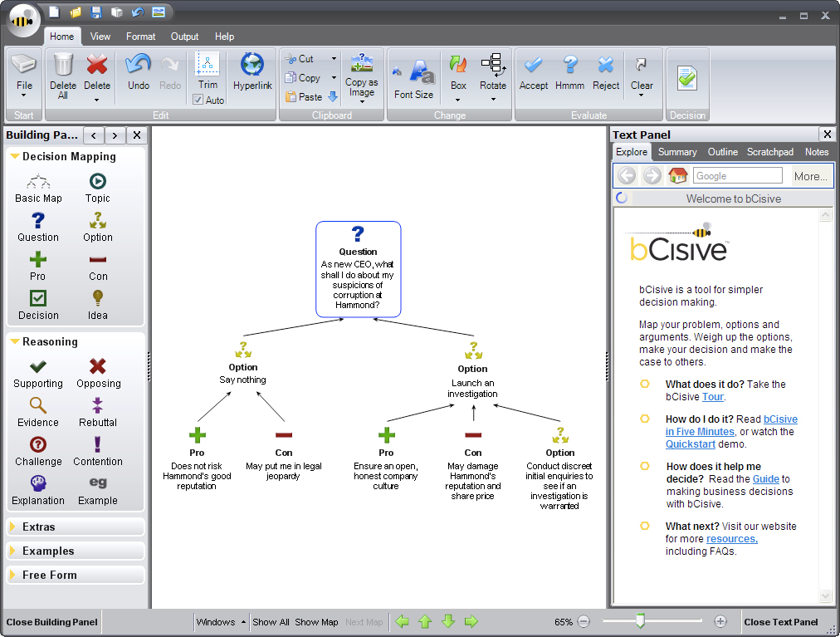Open the Quickstart demo link
The image size is (840, 637).
pyautogui.click(x=691, y=444)
